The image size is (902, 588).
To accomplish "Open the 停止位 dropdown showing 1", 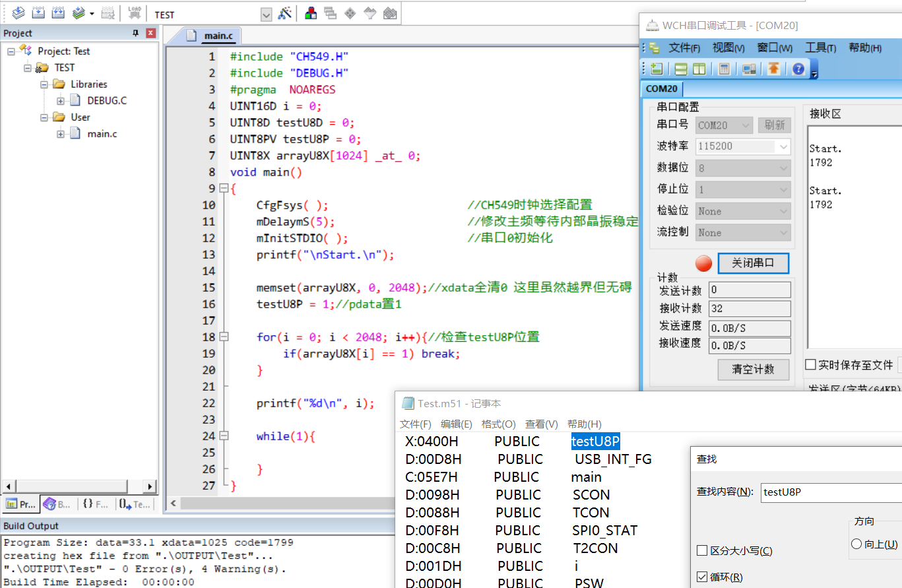I will [x=743, y=189].
